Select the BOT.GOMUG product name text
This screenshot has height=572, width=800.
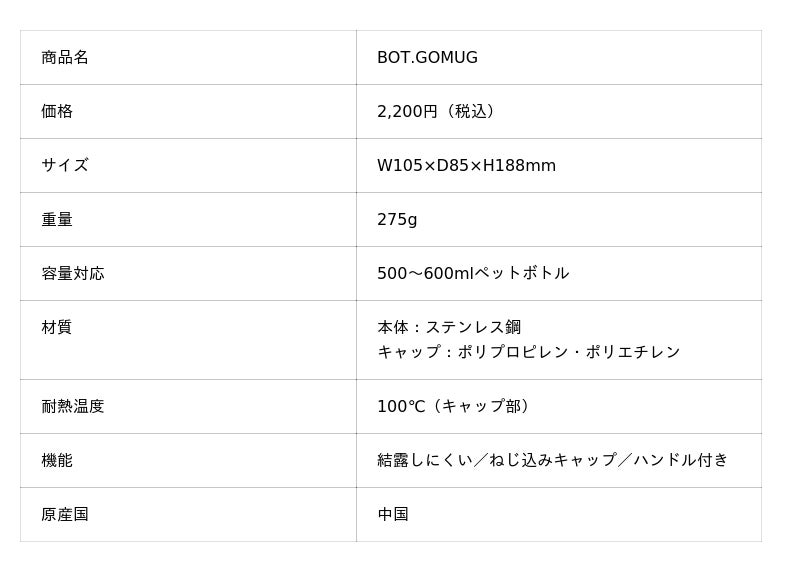click(x=427, y=58)
